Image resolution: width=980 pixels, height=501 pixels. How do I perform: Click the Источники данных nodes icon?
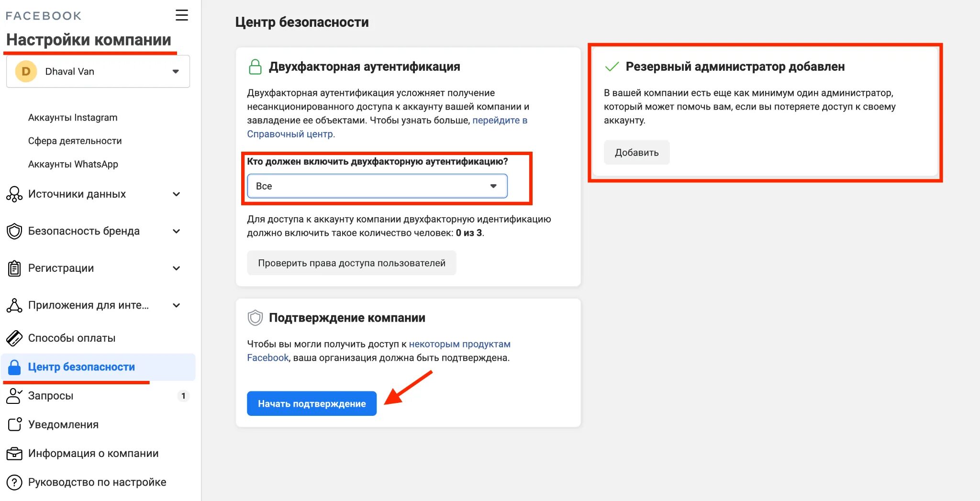point(14,194)
